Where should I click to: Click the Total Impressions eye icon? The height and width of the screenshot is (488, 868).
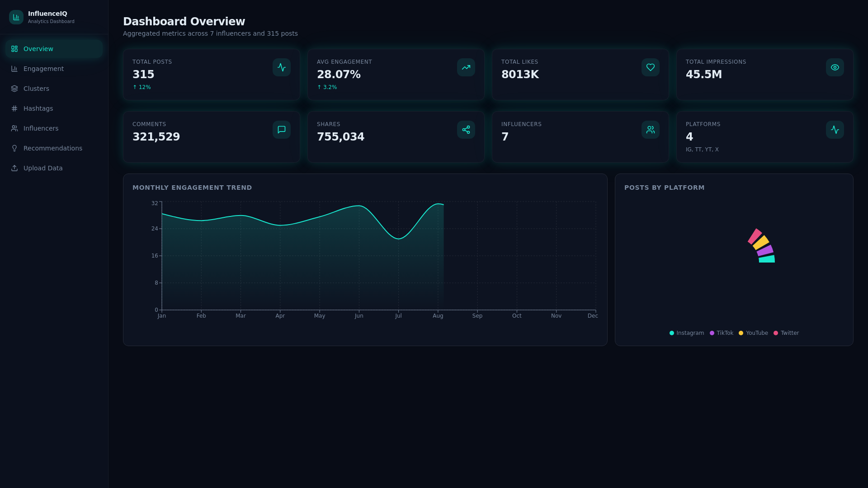click(x=835, y=67)
